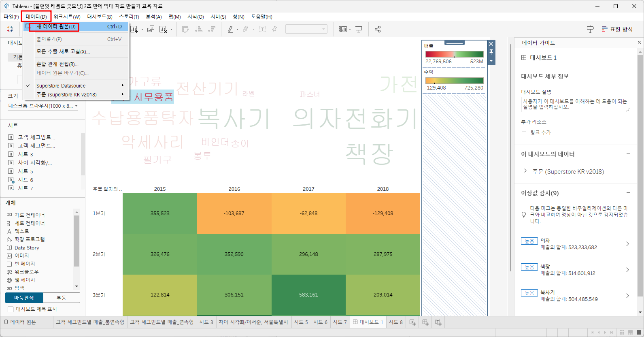Open the Show Me (표현 방식) panel

coord(617,29)
